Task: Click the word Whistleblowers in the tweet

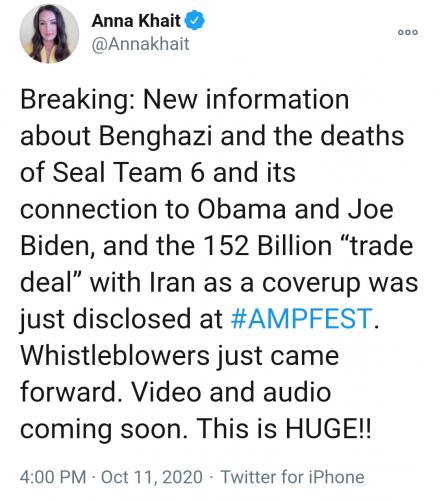Action: (115, 356)
